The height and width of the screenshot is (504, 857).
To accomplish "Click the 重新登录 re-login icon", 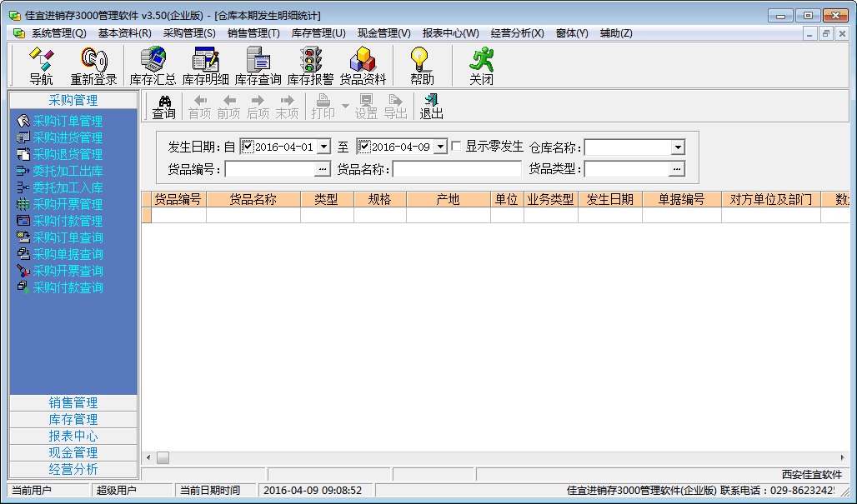I will coord(93,66).
